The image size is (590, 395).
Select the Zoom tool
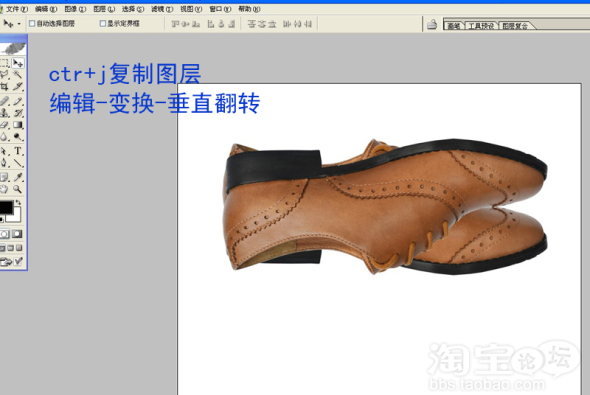tap(18, 189)
